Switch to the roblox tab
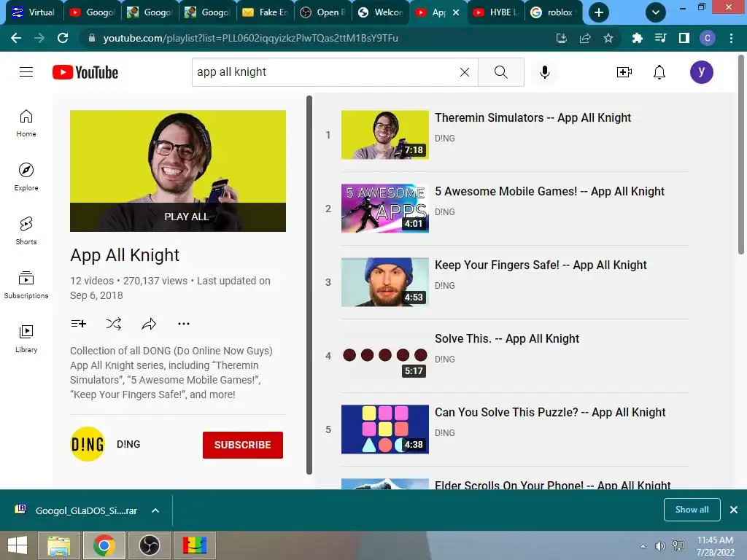 click(553, 12)
